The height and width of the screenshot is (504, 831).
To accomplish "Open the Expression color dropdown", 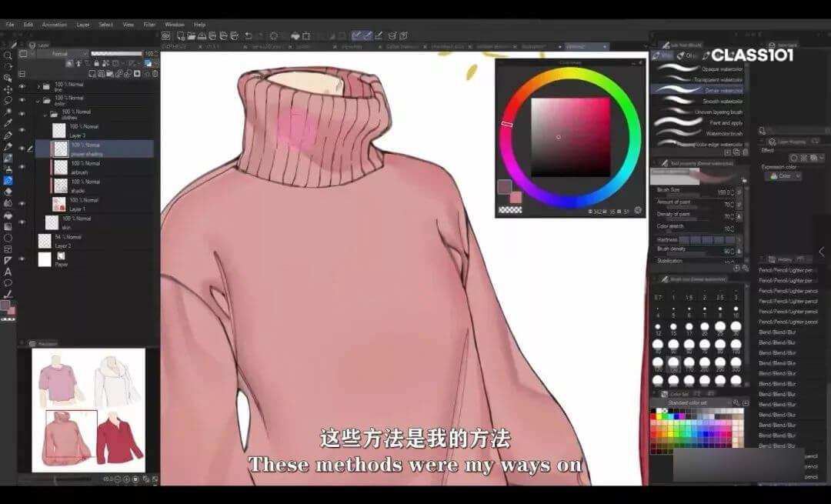I will pyautogui.click(x=785, y=176).
